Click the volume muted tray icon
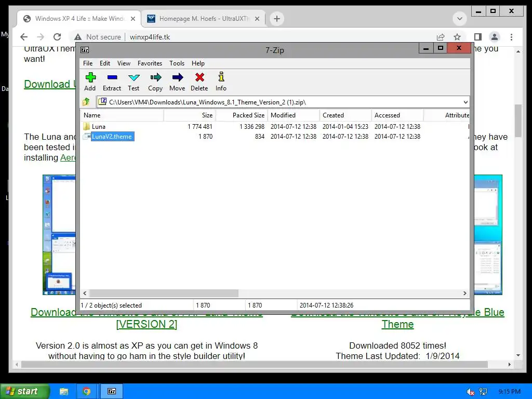This screenshot has height=399, width=532. (x=470, y=392)
